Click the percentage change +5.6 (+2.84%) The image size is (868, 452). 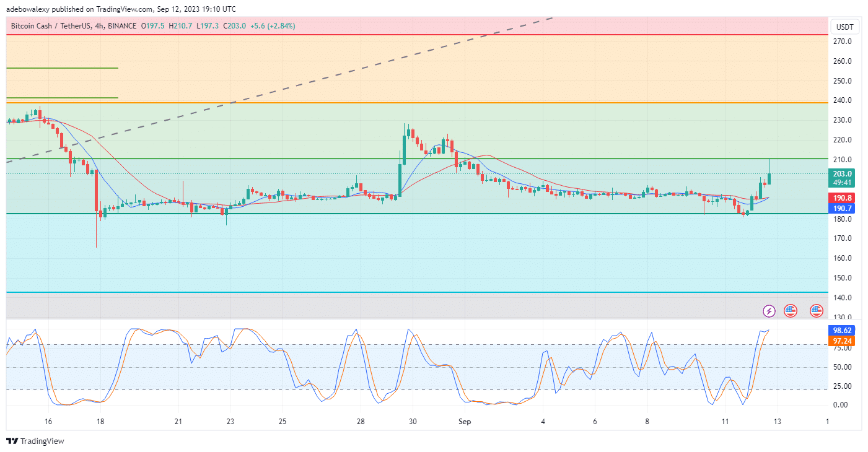[x=272, y=26]
